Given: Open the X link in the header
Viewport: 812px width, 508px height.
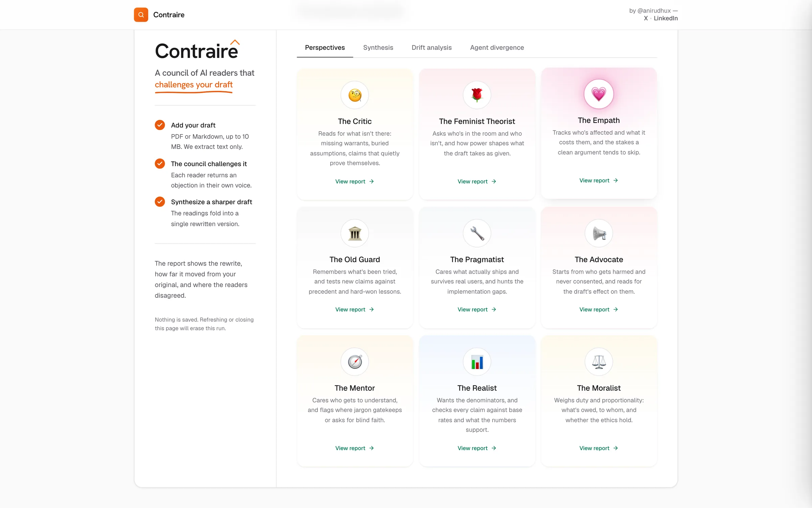Looking at the screenshot, I should click(646, 18).
